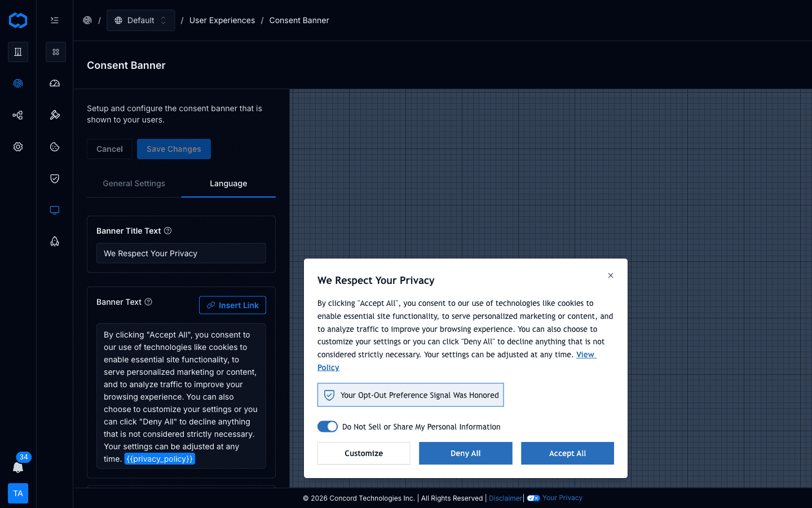
Task: Click Accept All in the banner preview
Action: (567, 453)
